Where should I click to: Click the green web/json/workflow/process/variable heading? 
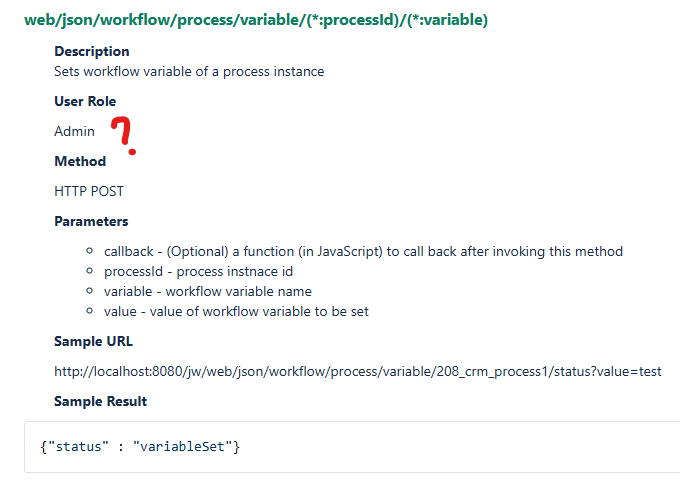pos(255,19)
